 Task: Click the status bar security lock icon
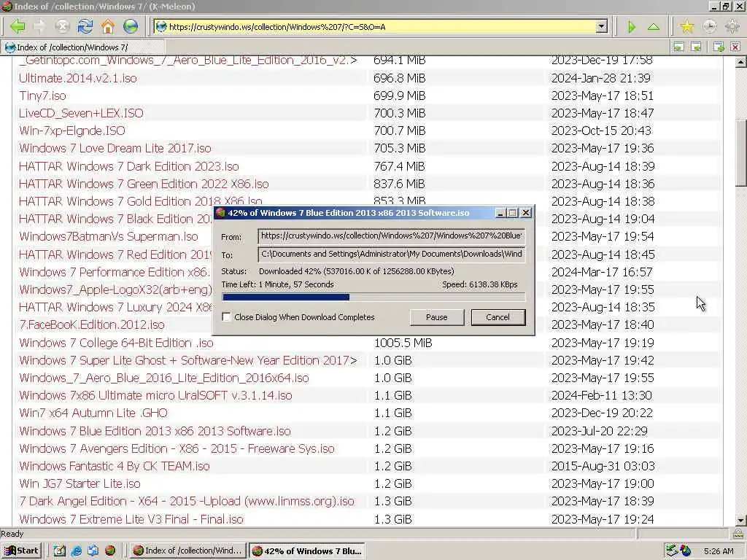738,534
